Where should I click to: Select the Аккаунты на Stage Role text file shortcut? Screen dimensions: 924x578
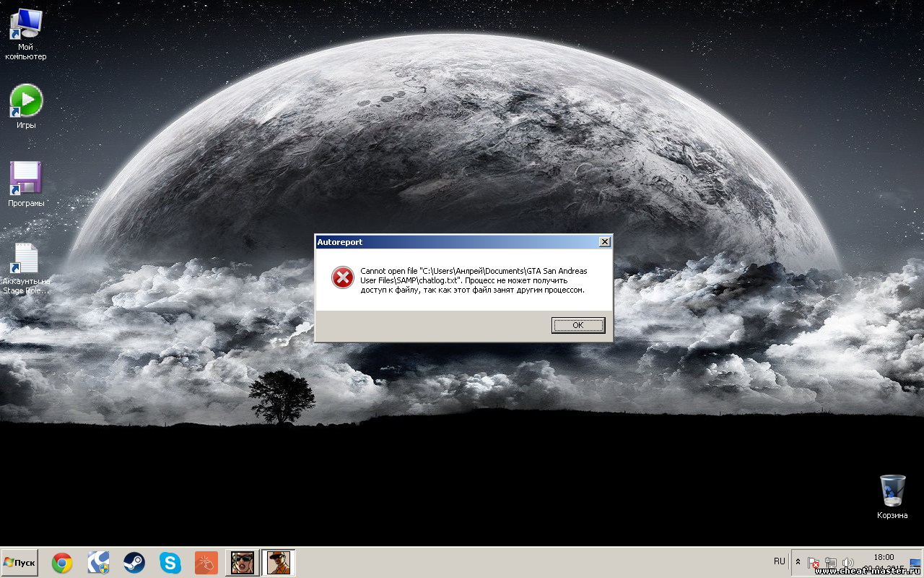26,268
